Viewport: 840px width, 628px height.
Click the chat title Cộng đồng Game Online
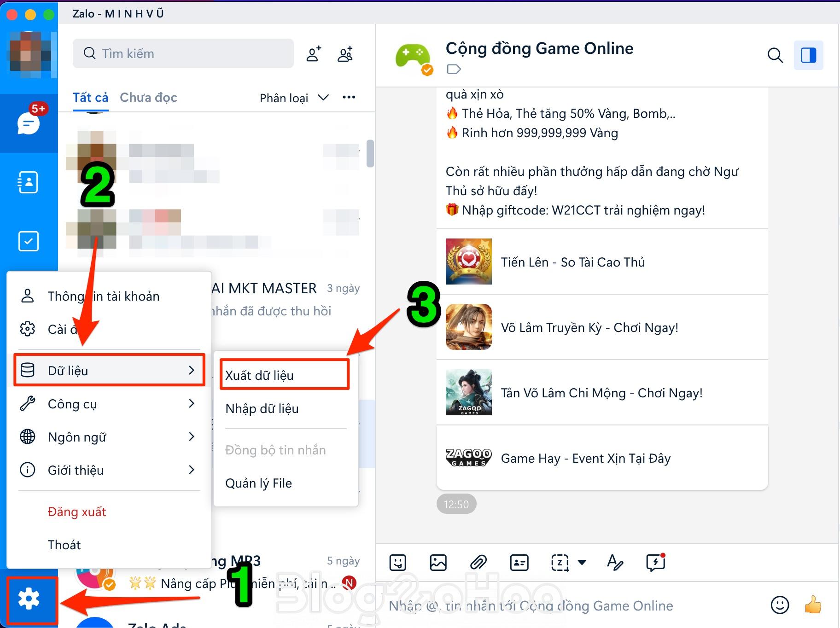click(539, 48)
